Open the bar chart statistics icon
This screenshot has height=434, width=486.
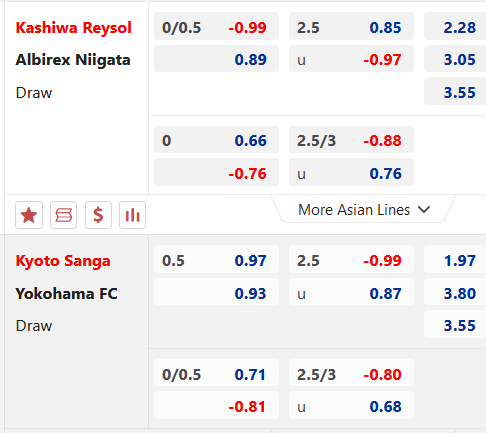[132, 215]
